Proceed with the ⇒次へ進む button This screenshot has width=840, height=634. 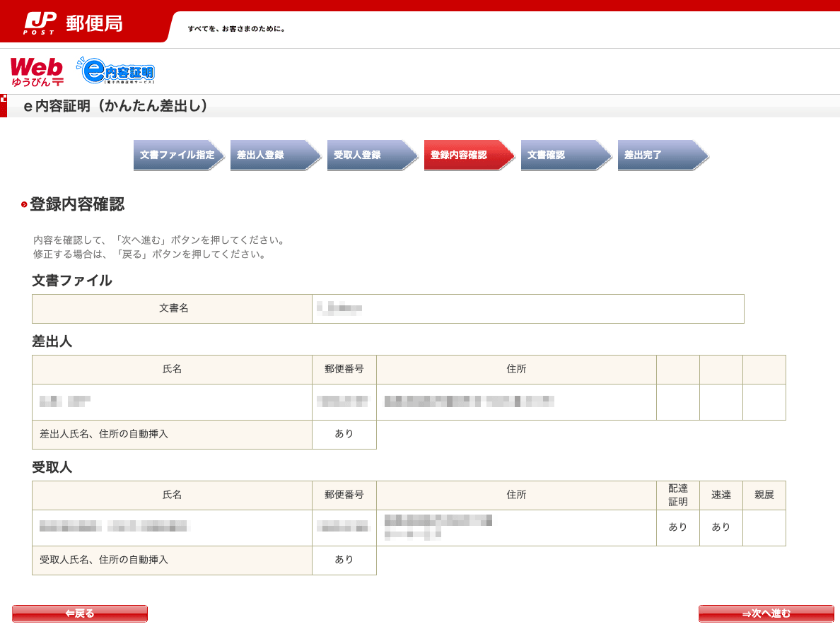(766, 614)
